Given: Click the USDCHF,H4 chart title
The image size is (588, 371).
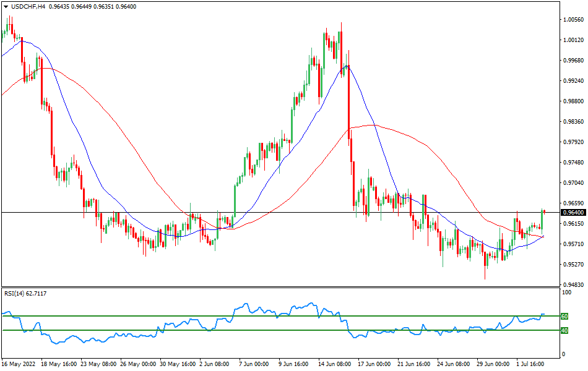Looking at the screenshot, I should click(x=28, y=7).
